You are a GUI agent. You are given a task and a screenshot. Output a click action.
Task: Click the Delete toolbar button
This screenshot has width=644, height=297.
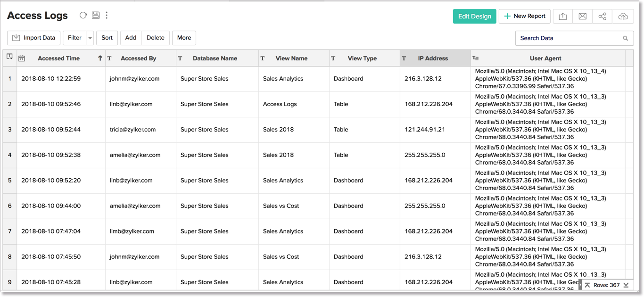coord(155,38)
